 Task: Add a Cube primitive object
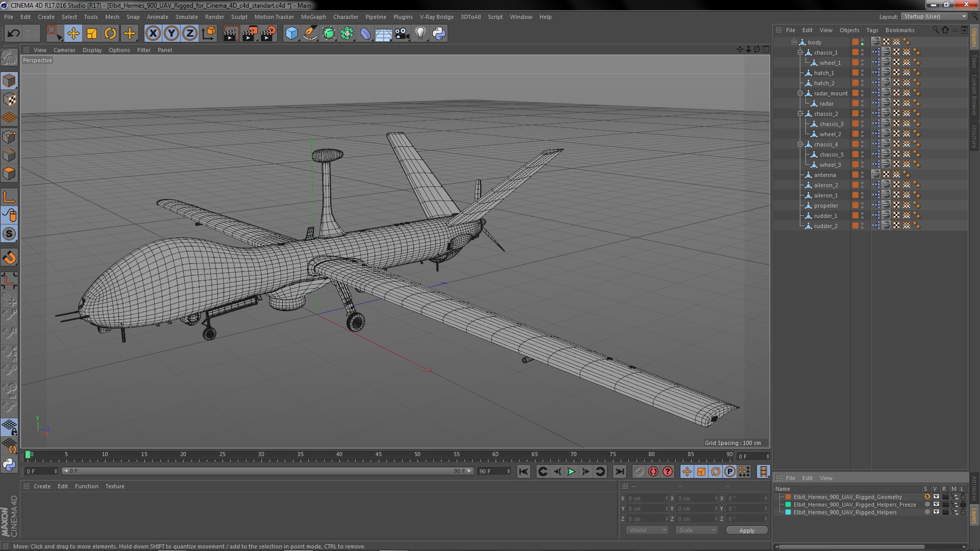pos(291,34)
